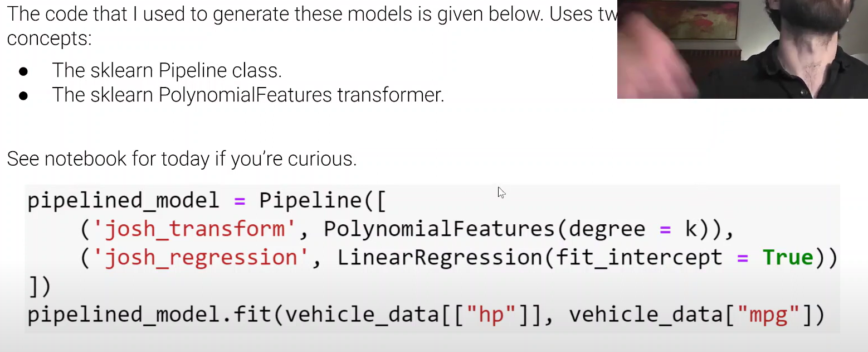Click the presenter webcam video thumbnail
This screenshot has width=868, height=352.
coord(742,49)
